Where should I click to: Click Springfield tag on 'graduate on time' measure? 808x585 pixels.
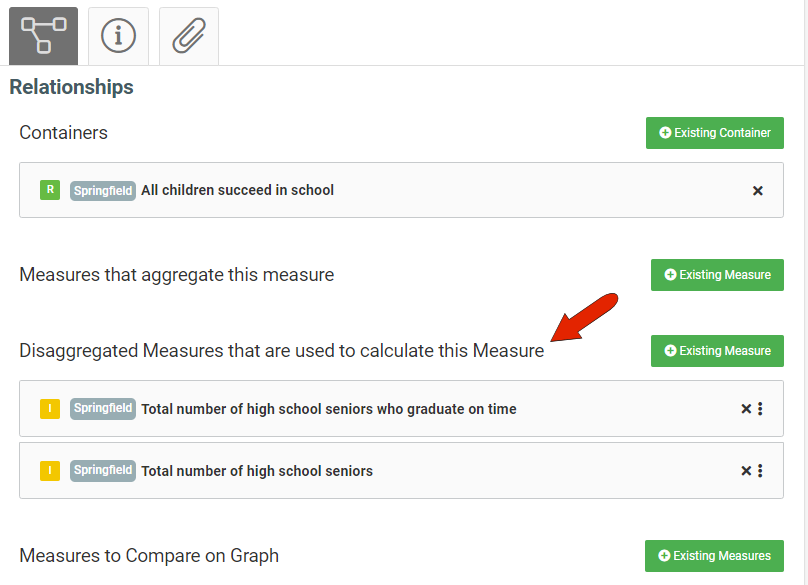(103, 409)
